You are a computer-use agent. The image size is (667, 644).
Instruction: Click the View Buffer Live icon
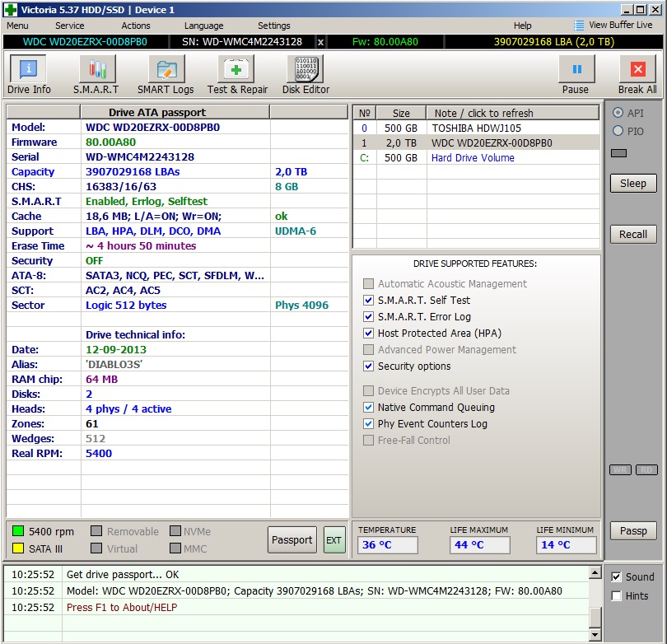tap(579, 26)
